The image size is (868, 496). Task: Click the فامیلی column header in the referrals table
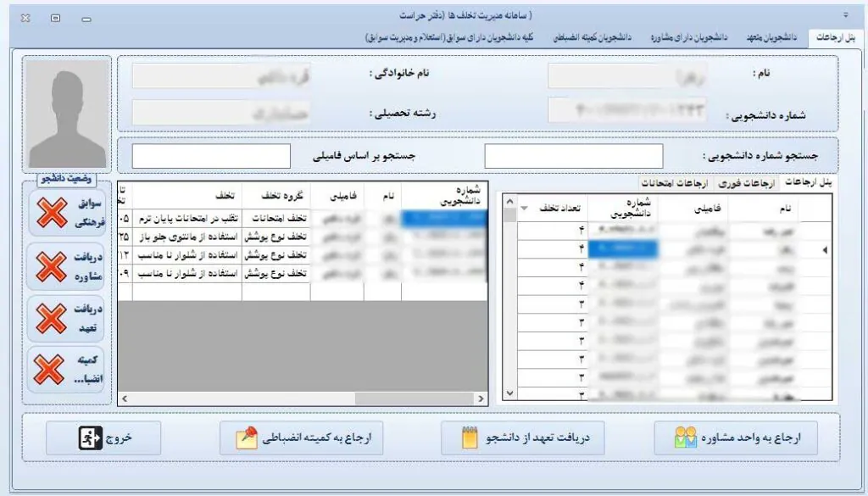[x=693, y=209]
